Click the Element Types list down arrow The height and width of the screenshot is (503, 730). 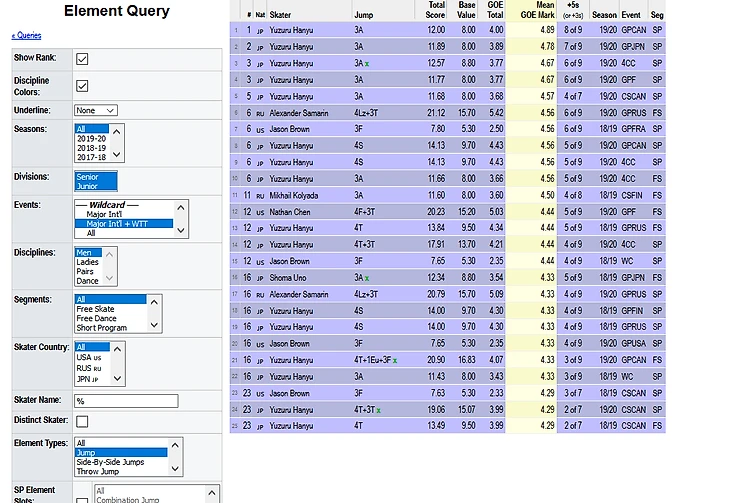177,469
